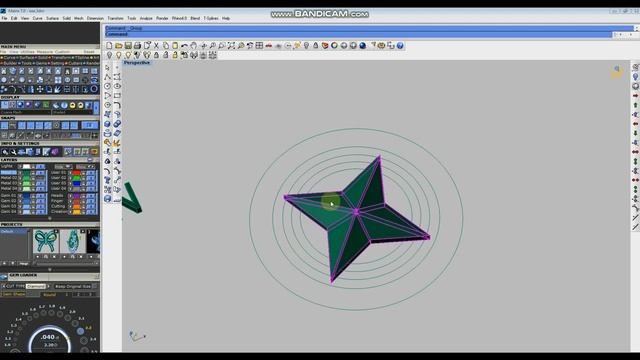Open the Cut Type Diamond dropdown
640x360 pixels.
37,287
